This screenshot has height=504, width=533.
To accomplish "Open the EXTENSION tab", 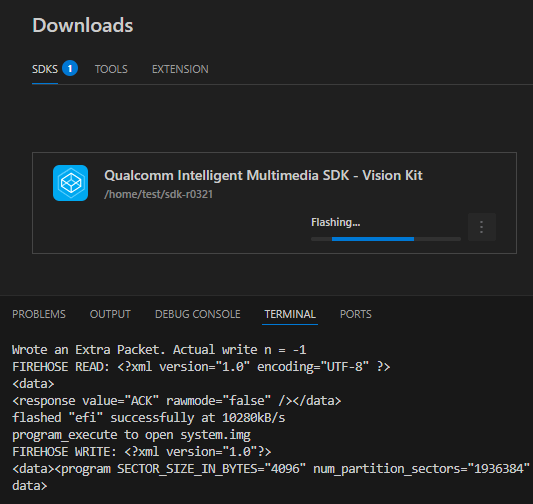I will point(180,69).
